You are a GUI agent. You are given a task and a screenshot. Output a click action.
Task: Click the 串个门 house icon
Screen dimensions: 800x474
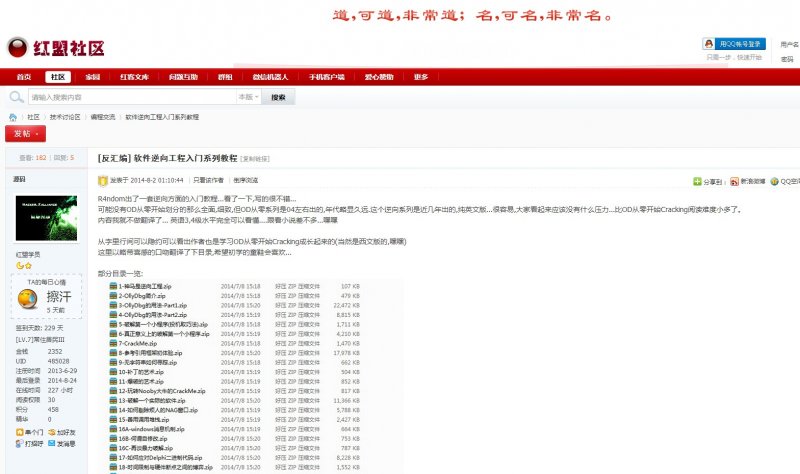click(19, 432)
